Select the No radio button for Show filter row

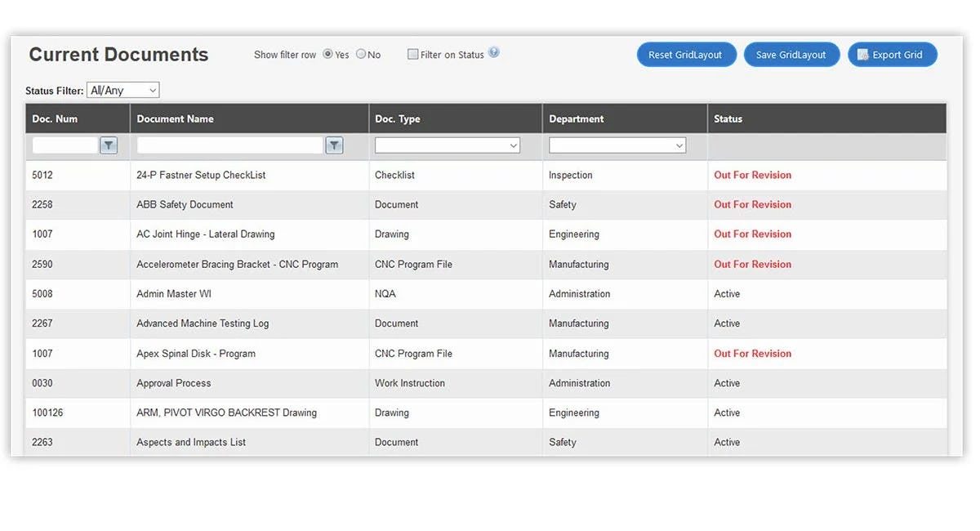click(x=361, y=54)
